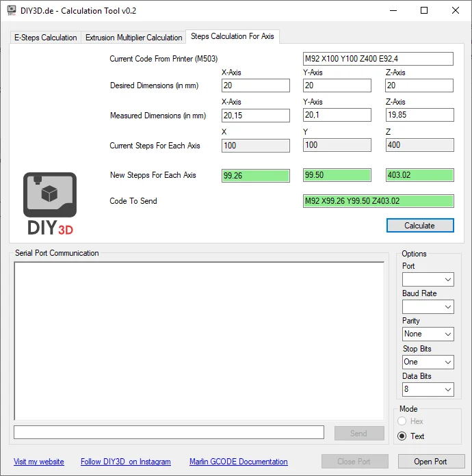
Task: Select the Steps Calculation For Axis tab
Action: pyautogui.click(x=233, y=36)
